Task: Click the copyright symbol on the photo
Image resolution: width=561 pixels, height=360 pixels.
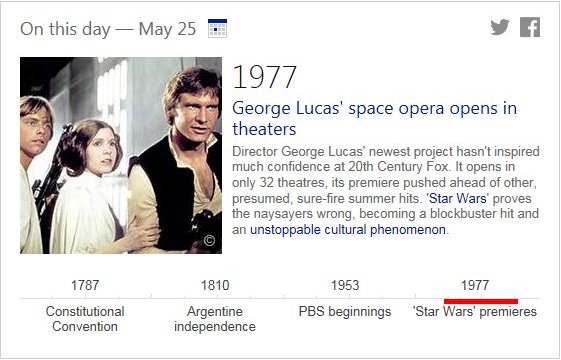Action: [209, 240]
